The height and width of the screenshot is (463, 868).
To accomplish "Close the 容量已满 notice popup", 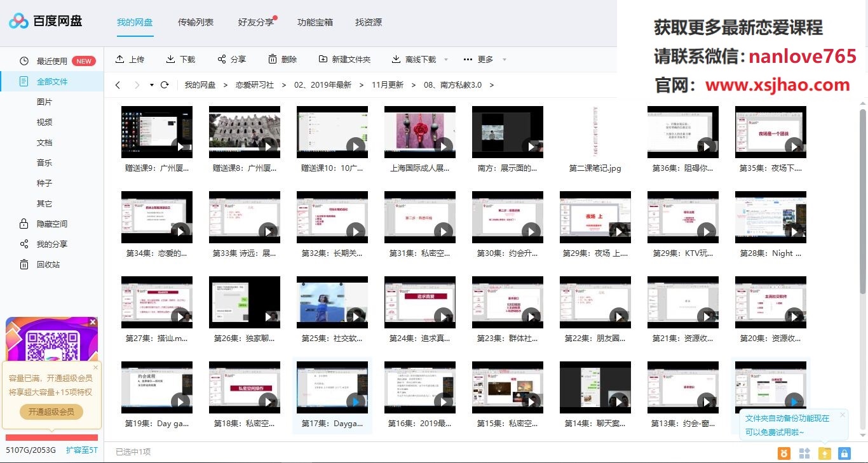I will point(96,367).
